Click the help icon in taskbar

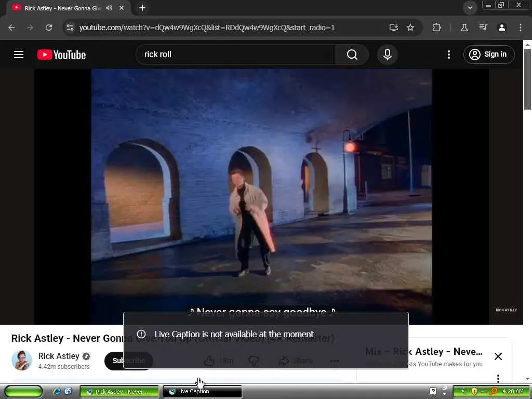click(x=433, y=391)
